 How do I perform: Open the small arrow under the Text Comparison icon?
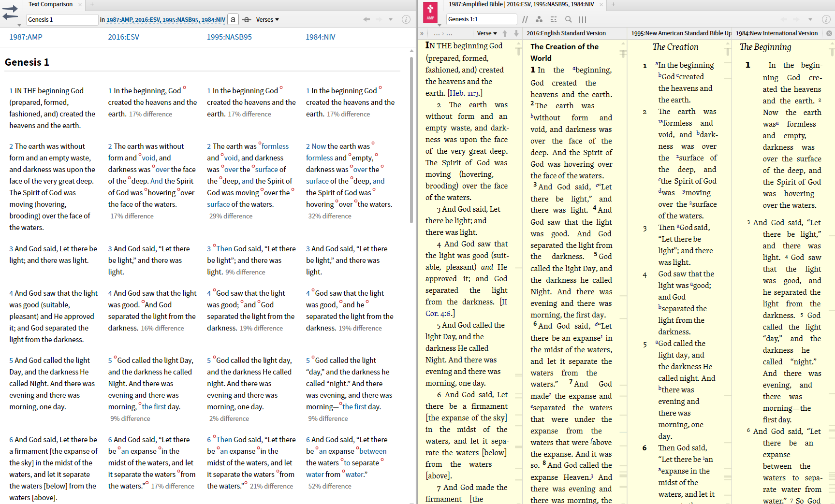[19, 25]
